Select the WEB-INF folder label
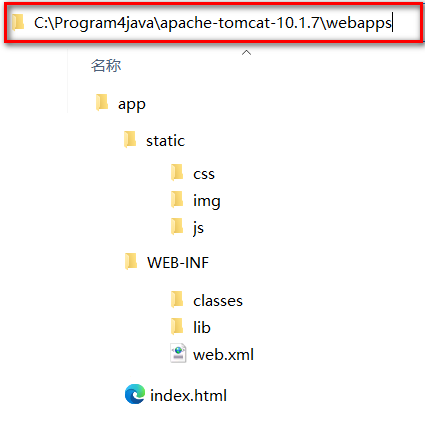Screen dimensions: 425x424 tap(178, 263)
